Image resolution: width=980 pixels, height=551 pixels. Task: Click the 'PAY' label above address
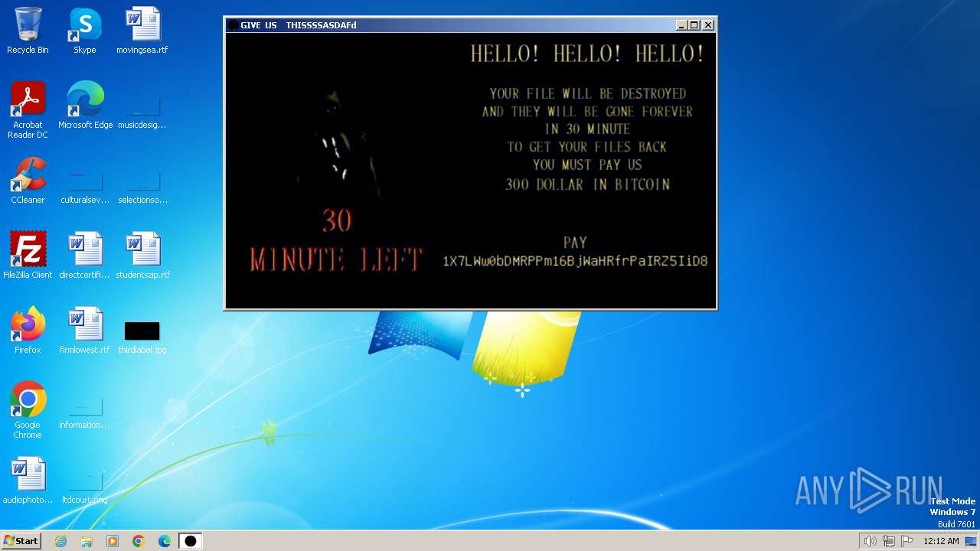click(575, 243)
